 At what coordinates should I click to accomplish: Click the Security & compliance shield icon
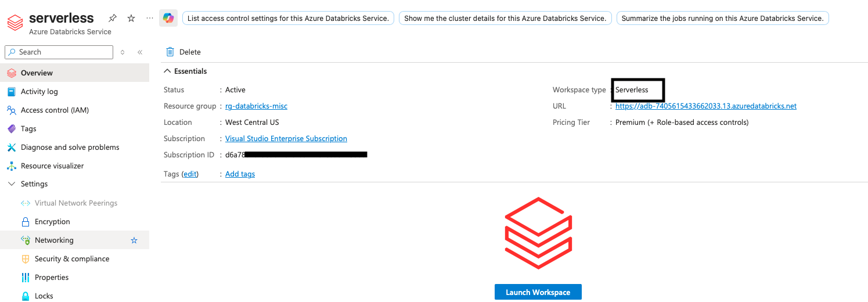coord(25,259)
